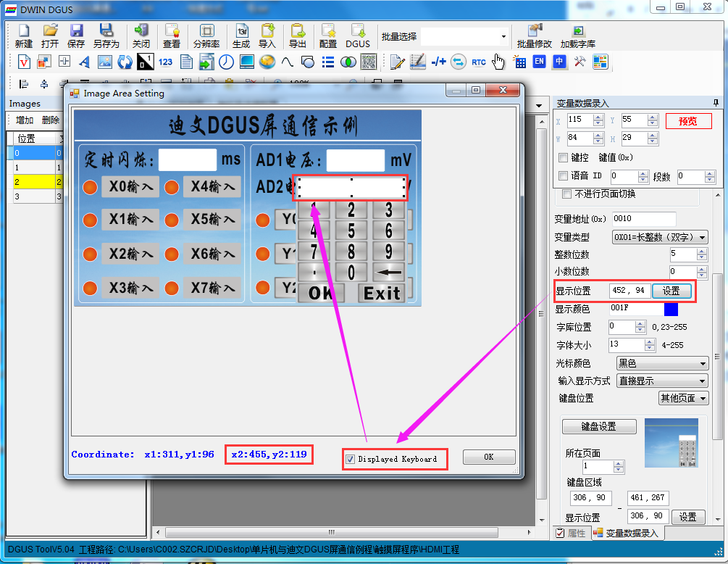This screenshot has height=564, width=728.
Task: Click the DGUS download icon
Action: [x=358, y=36]
